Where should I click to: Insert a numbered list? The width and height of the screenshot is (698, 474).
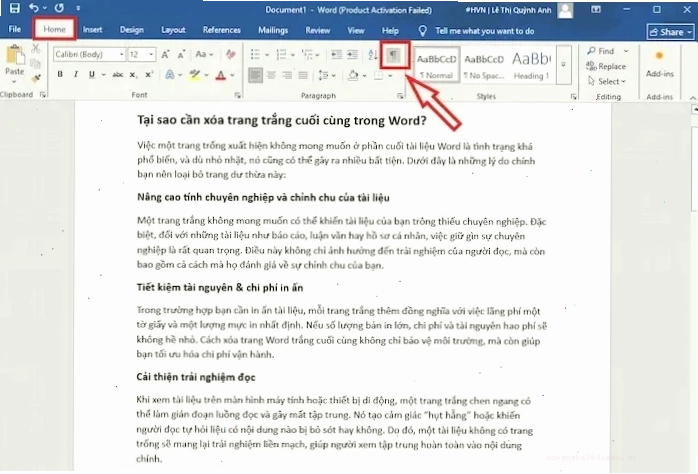pos(281,54)
